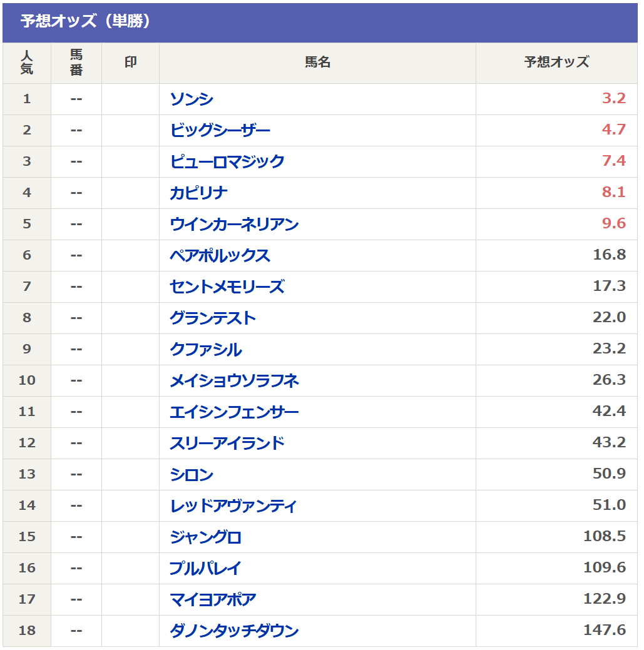
Task: Click the odds value 42.4
Action: coord(609,412)
